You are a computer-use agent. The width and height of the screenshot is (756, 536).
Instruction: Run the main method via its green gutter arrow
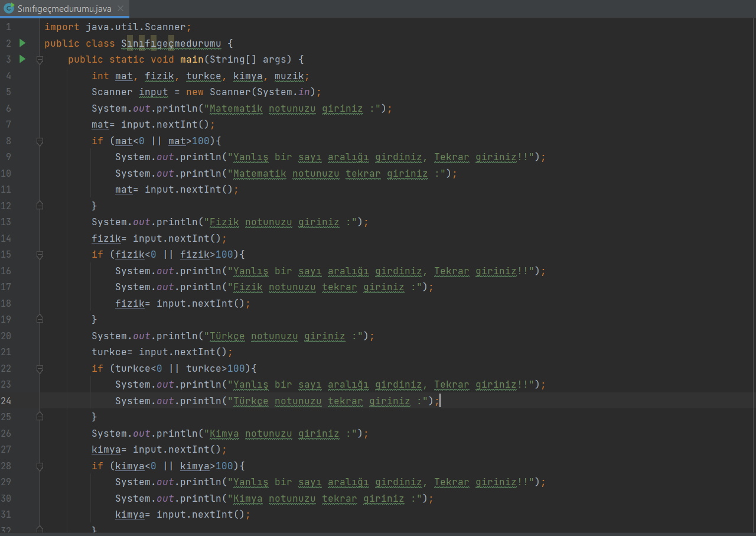[x=22, y=59]
